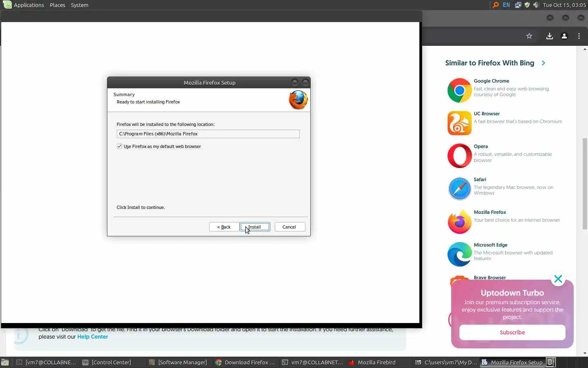
Task: Open the System menu
Action: (x=79, y=5)
